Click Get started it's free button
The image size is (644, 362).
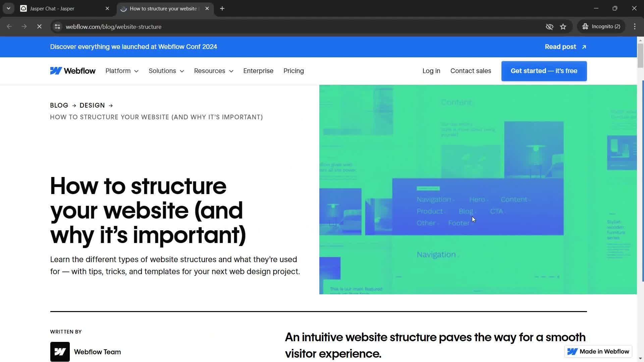click(x=544, y=71)
